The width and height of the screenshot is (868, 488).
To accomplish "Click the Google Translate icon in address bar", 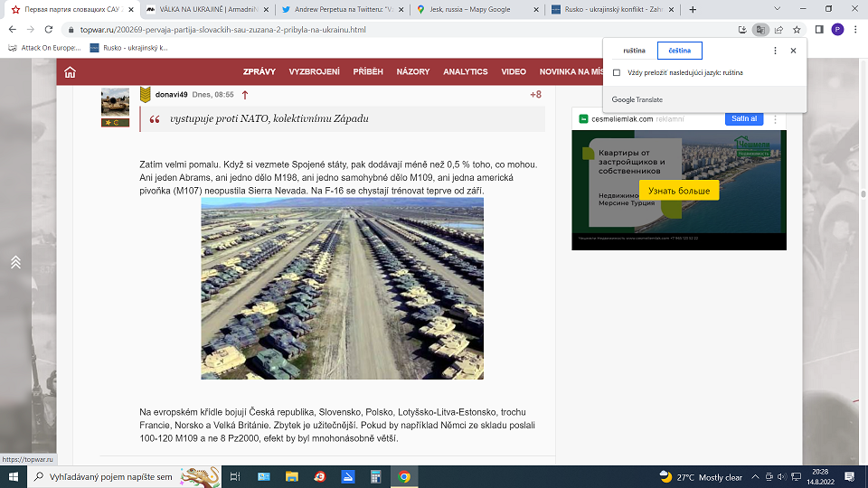I will [761, 29].
